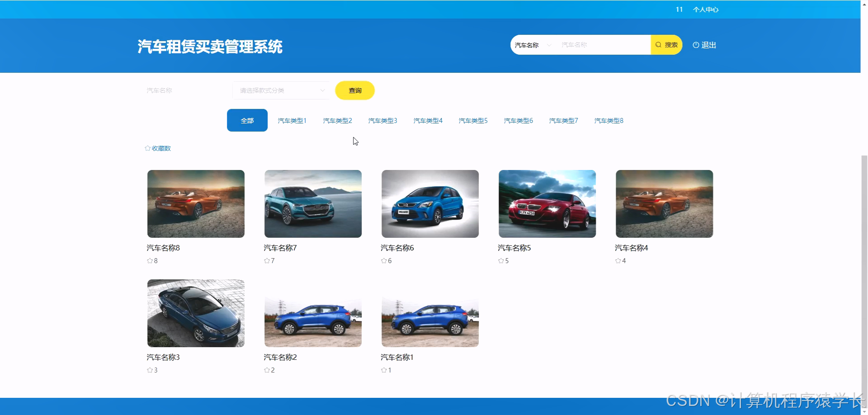Click the orange convertible thumbnail for 汽车名称8
The height and width of the screenshot is (415, 868).
point(195,203)
